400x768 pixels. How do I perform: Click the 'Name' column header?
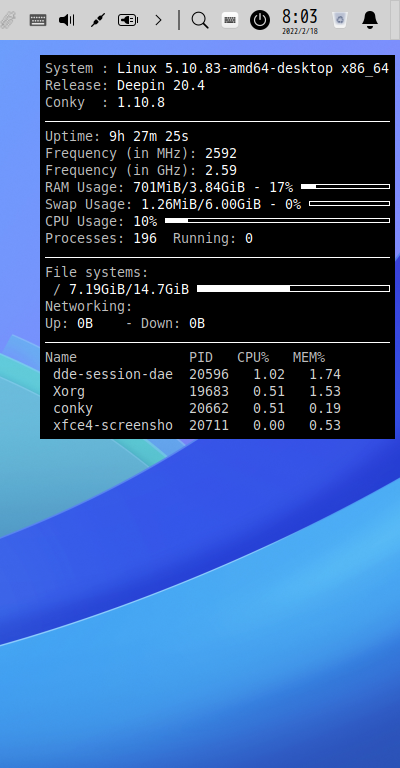[61, 358]
